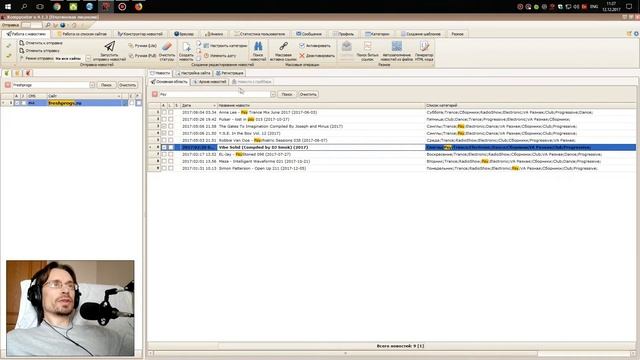Click the webcam video thumbnail
The height and width of the screenshot is (360, 640).
70,308
